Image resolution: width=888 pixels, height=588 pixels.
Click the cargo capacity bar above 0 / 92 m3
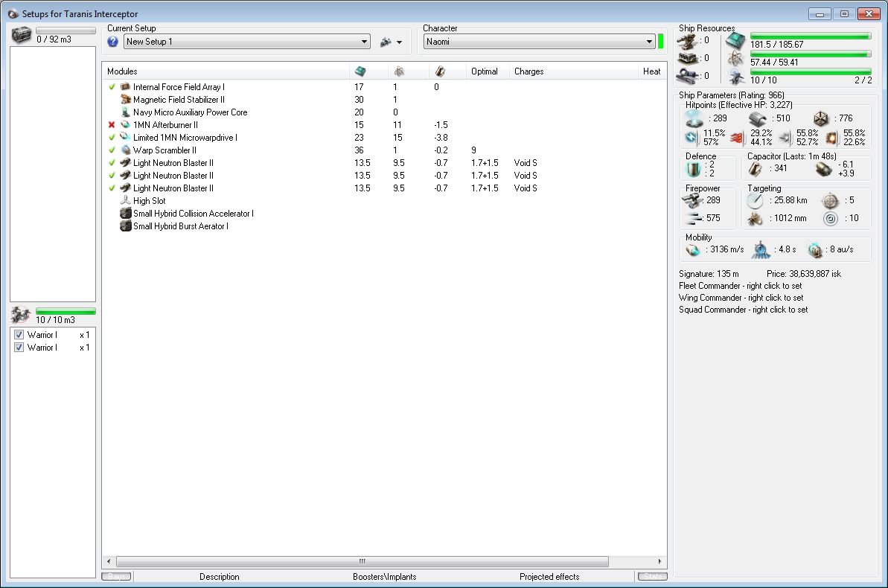[66, 31]
